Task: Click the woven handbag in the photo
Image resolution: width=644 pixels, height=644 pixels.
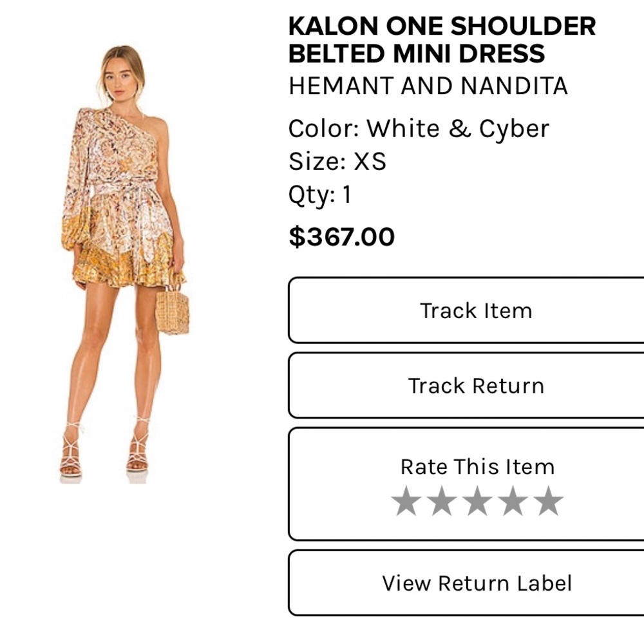Action: click(173, 311)
